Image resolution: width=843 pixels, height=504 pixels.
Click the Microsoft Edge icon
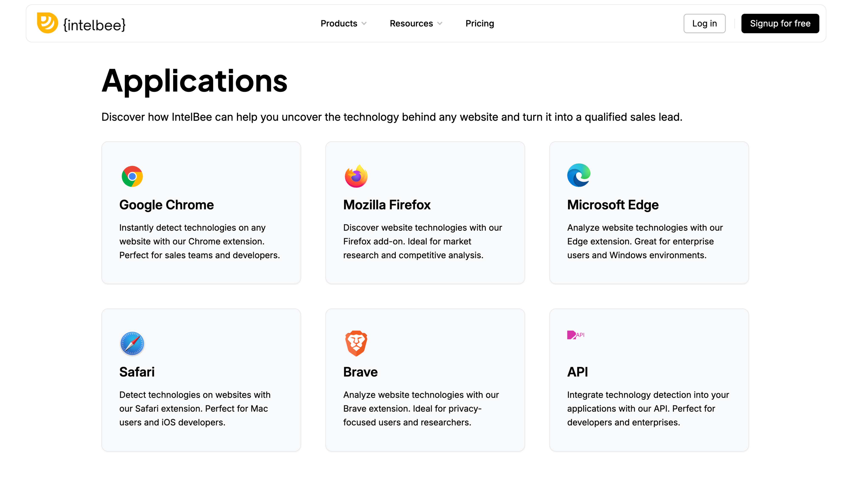(579, 175)
